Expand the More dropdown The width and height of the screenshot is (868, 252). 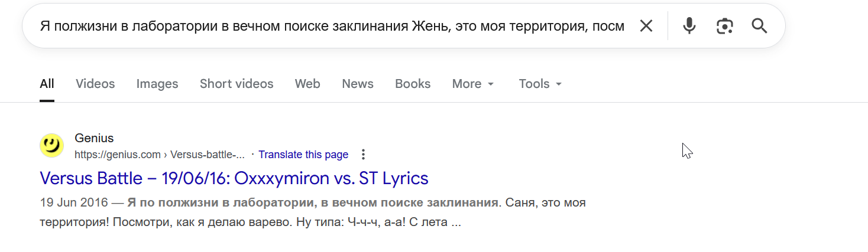[472, 84]
